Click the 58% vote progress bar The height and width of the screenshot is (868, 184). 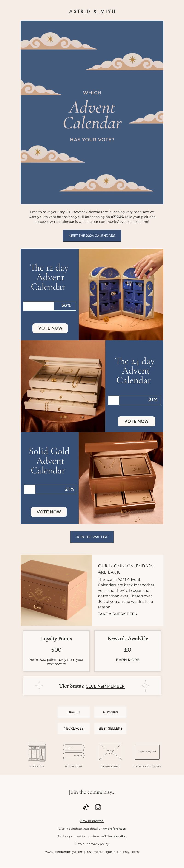pos(49,306)
